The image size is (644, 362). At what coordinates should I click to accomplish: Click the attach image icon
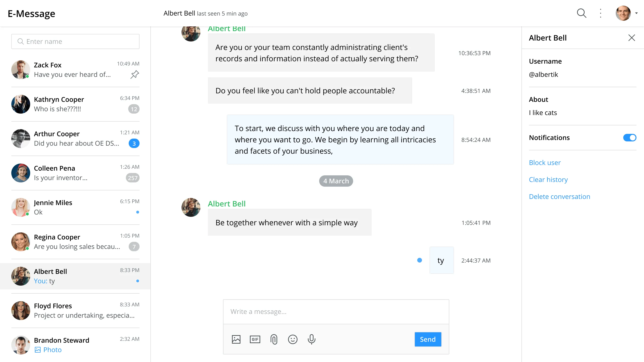click(236, 339)
